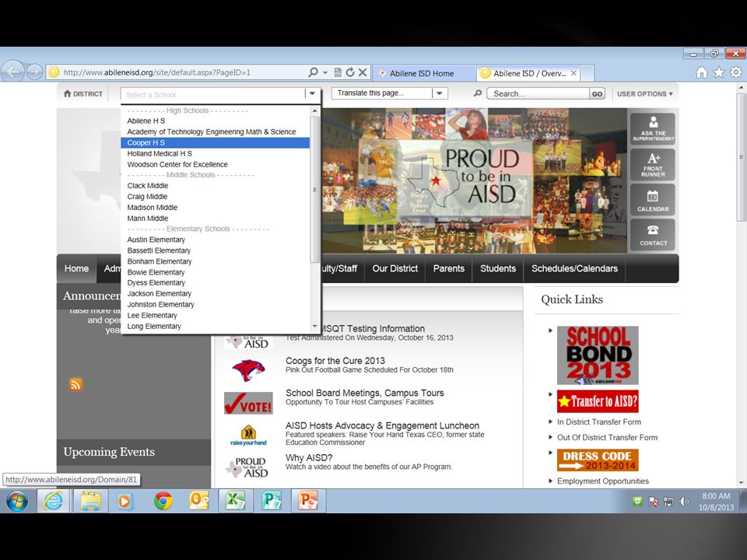Open the Calendar icon button
The width and height of the screenshot is (747, 560).
pyautogui.click(x=653, y=200)
